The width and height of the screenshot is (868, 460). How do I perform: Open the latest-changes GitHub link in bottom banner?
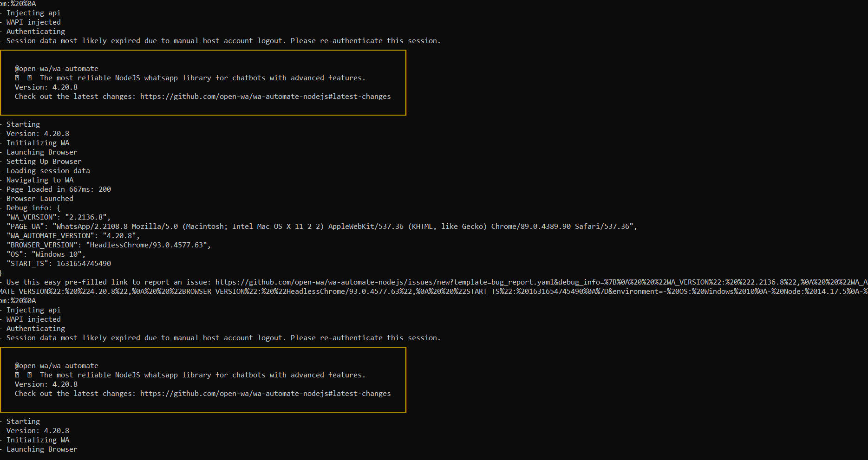click(x=265, y=393)
